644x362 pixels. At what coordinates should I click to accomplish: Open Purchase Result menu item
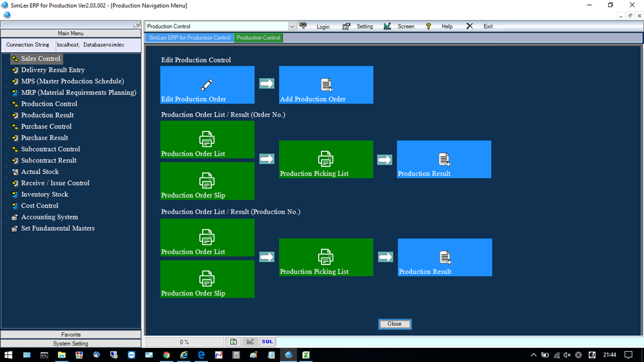pyautogui.click(x=44, y=138)
